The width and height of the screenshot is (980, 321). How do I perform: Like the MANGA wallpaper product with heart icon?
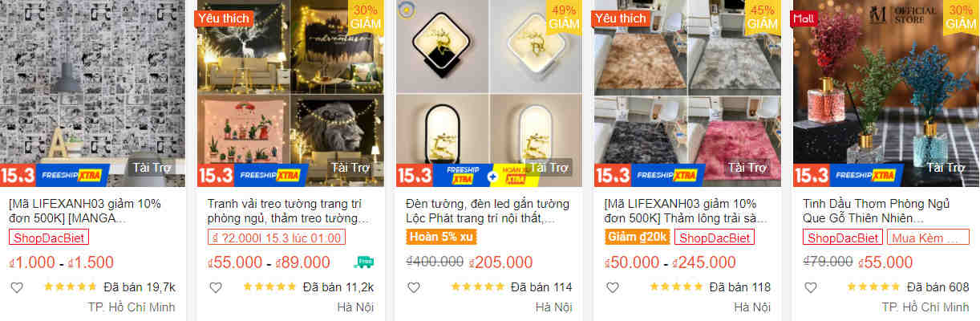[x=16, y=287]
